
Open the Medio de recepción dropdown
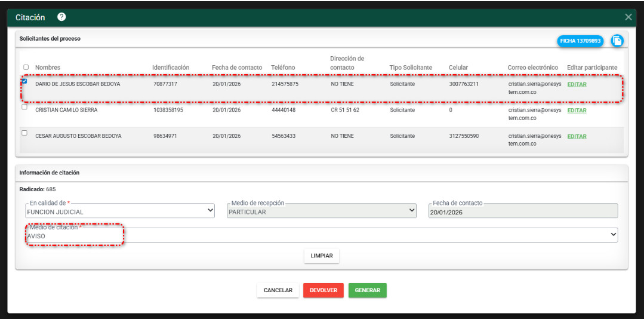coord(321,211)
